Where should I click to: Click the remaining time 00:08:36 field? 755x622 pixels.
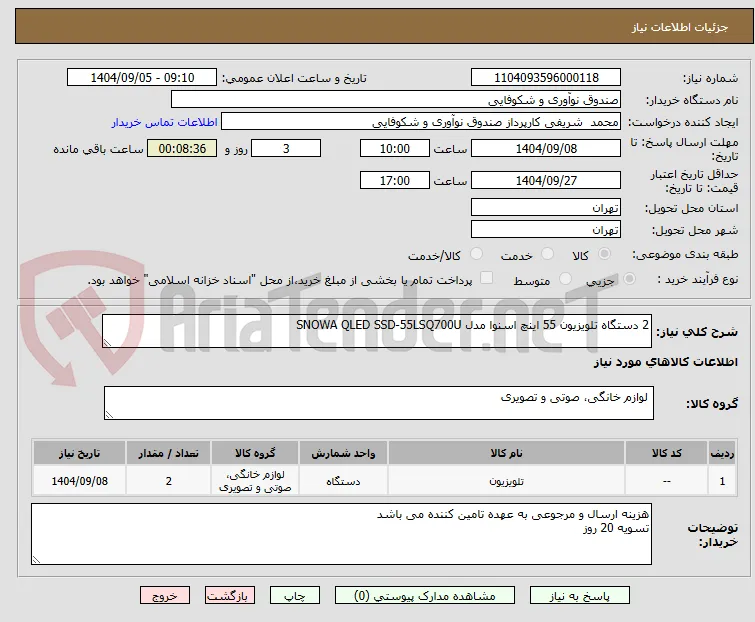tap(182, 148)
